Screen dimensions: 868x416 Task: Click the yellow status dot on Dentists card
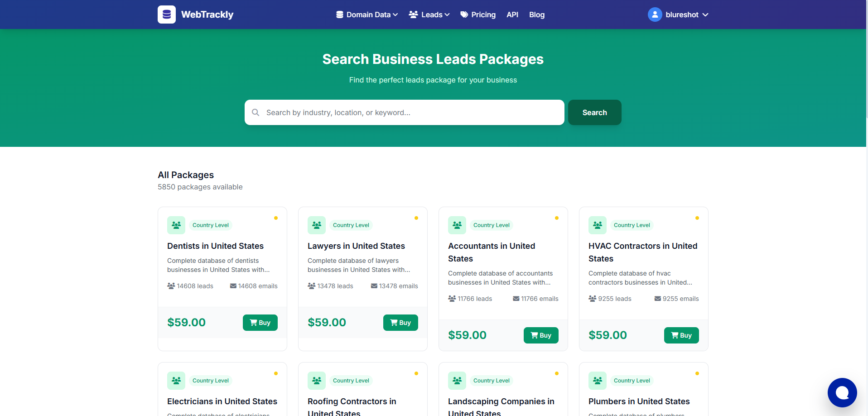pyautogui.click(x=276, y=218)
